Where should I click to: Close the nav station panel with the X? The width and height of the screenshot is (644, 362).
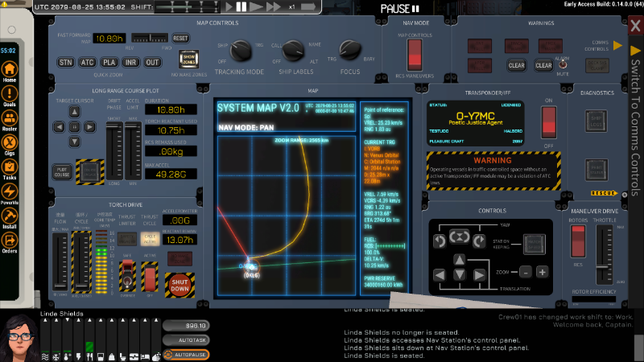pos(635,26)
